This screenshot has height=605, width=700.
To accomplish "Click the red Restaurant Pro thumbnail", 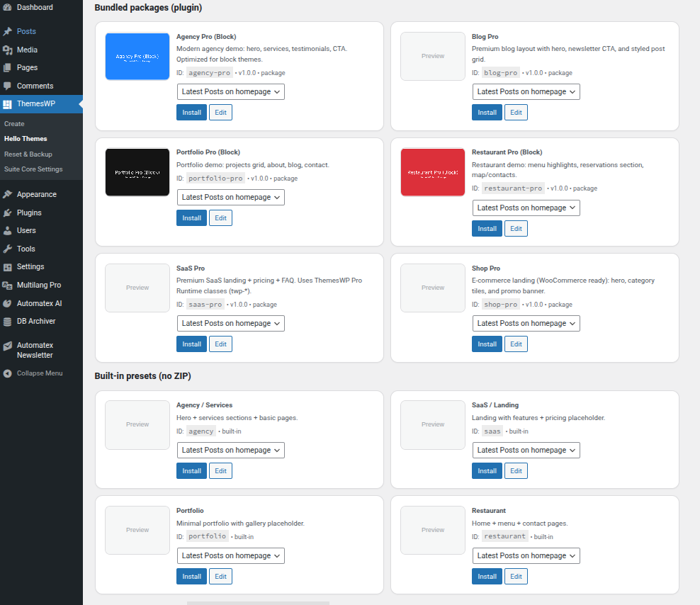I will 432,172.
